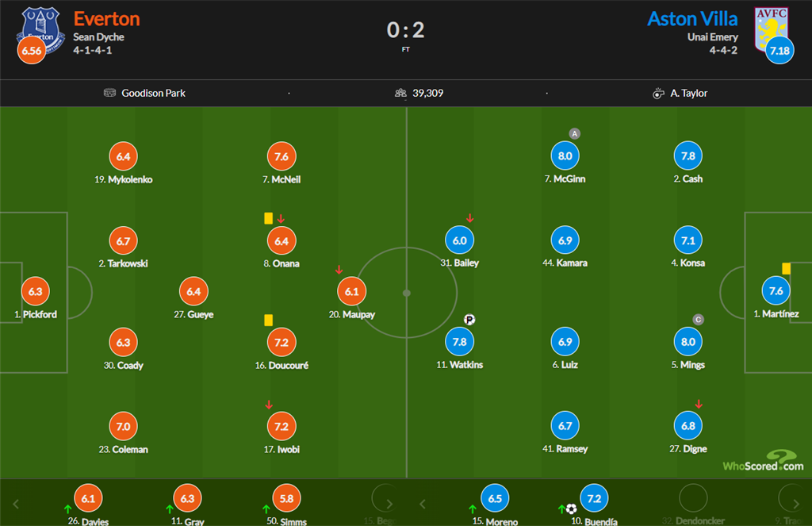Click the assist badge above McGinn
The image size is (812, 526).
[x=575, y=133]
